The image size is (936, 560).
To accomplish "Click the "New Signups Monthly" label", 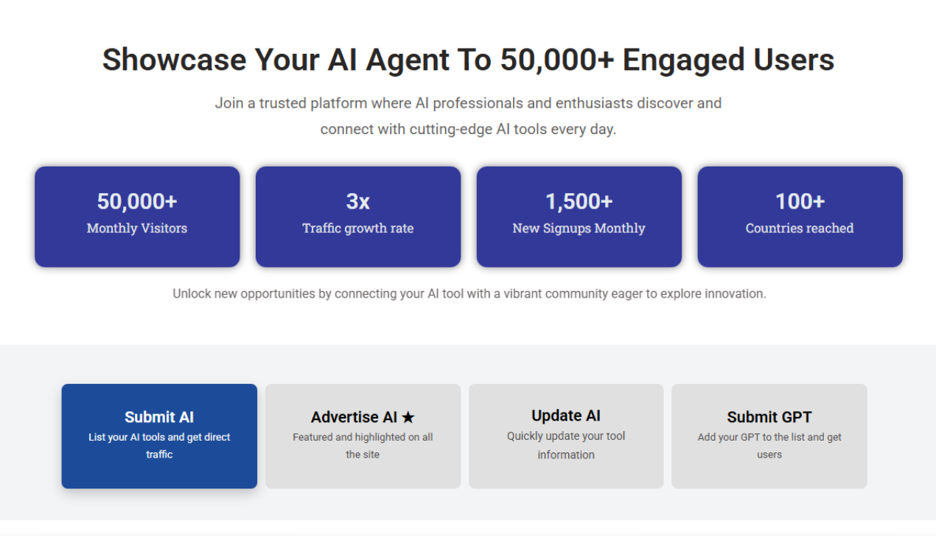I will pyautogui.click(x=579, y=228).
